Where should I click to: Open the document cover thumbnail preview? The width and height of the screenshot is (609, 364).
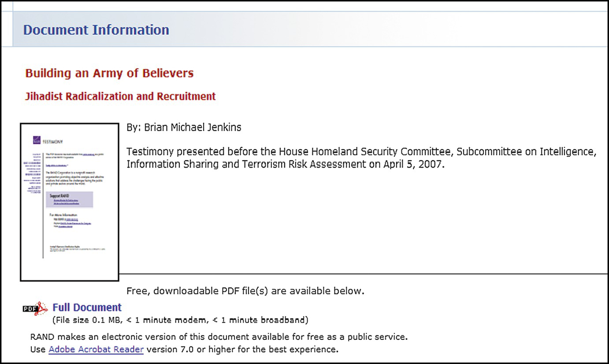coord(70,202)
